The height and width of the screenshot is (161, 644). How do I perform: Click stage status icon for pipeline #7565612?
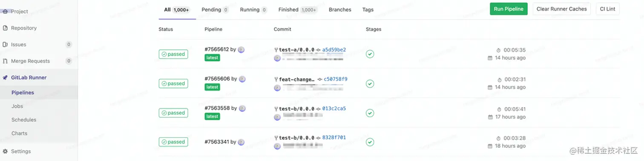pos(370,54)
